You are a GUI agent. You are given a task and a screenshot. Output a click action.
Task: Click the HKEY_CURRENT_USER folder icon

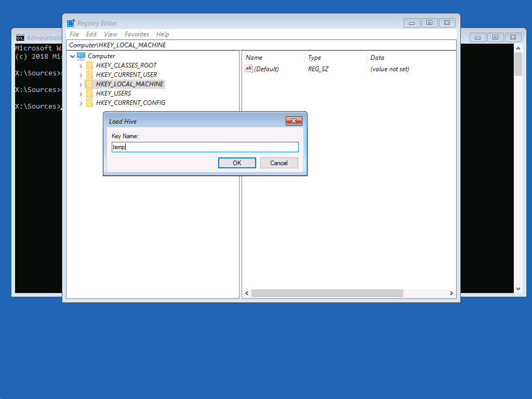coord(89,74)
